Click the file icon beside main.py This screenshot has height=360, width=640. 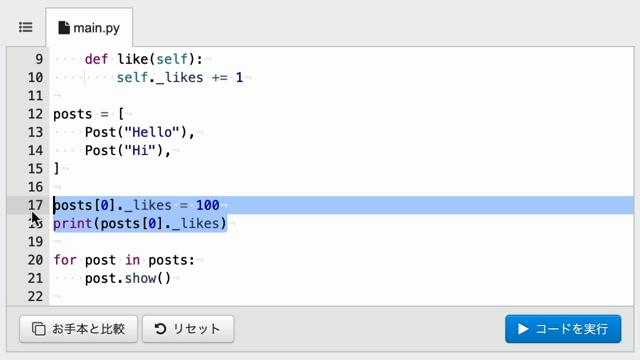click(x=64, y=28)
